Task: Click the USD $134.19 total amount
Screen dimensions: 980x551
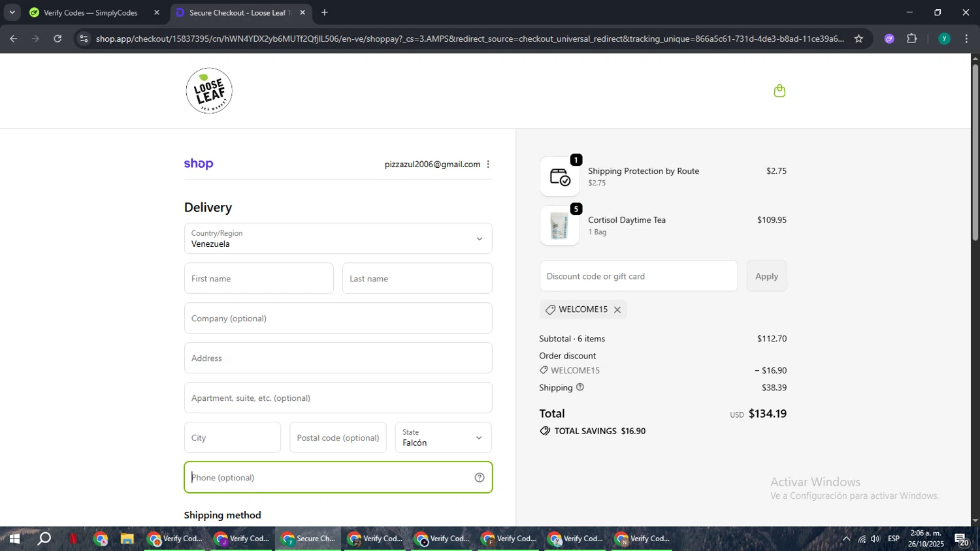Action: (x=758, y=413)
